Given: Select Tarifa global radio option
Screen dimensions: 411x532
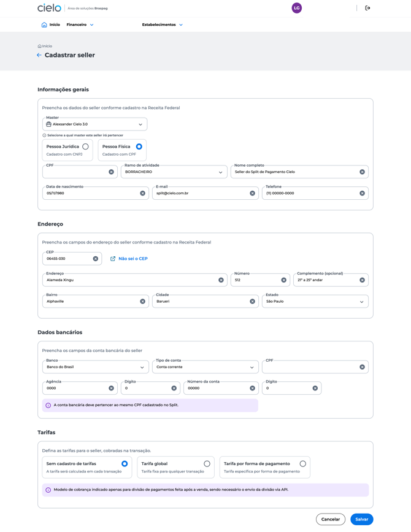Looking at the screenshot, I should point(207,464).
